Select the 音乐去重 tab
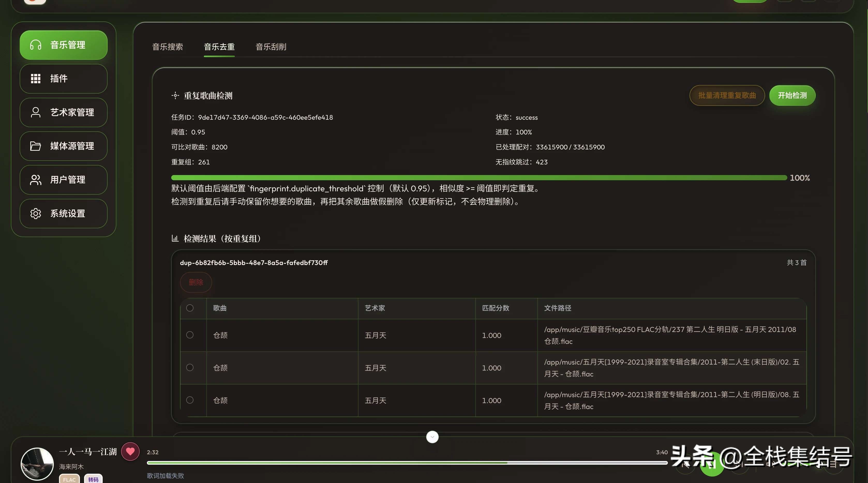Viewport: 868px width, 483px height. (219, 47)
